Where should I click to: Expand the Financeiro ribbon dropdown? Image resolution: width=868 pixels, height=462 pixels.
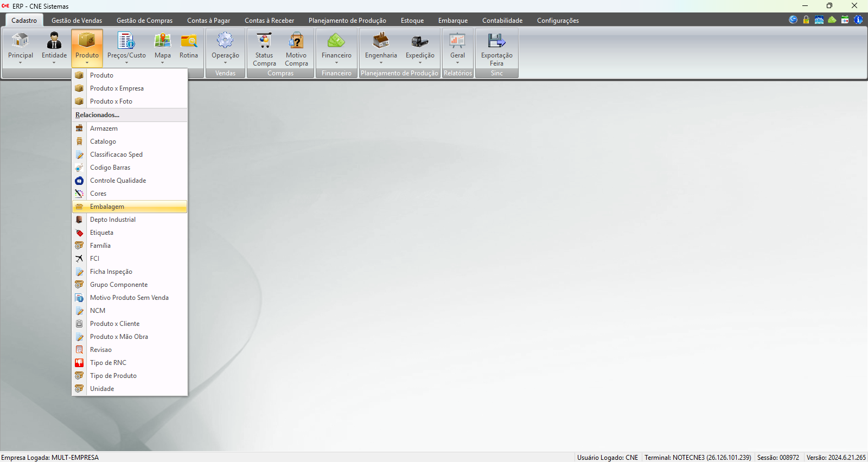[336, 62]
